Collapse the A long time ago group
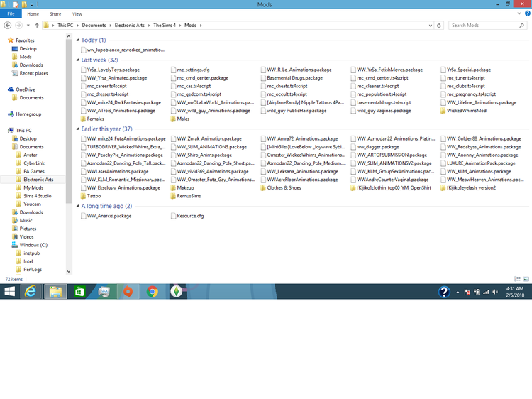This screenshot has height=399, width=532. click(78, 206)
